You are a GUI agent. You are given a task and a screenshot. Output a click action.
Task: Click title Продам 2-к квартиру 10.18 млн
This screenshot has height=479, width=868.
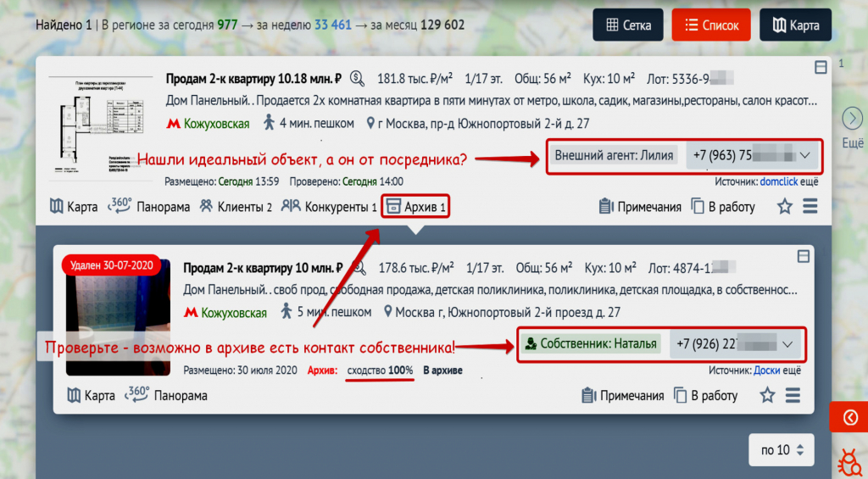click(253, 79)
